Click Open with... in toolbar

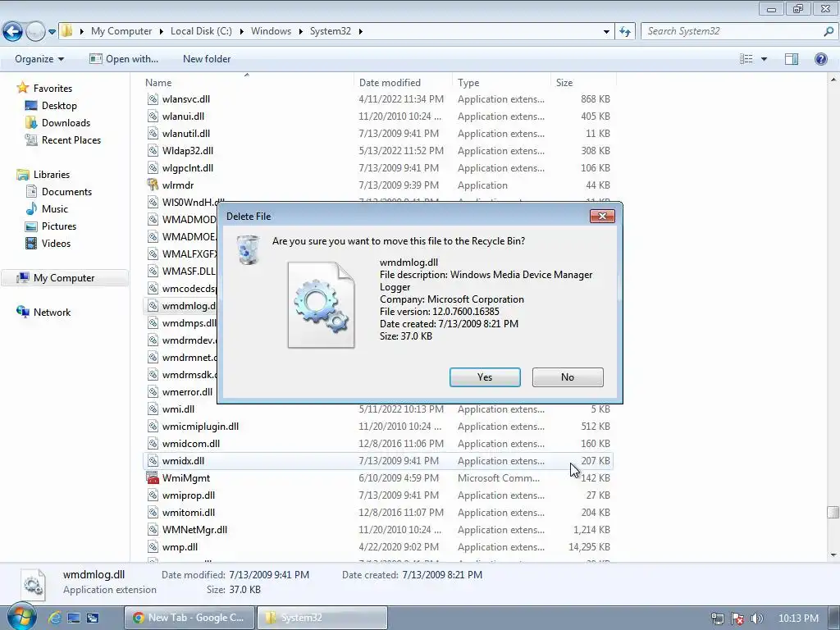124,59
